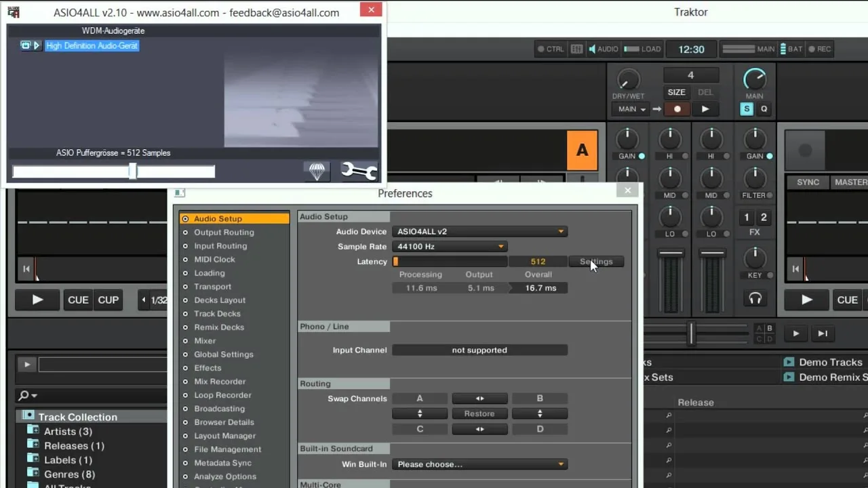Click the Restore swap channels button
This screenshot has width=868, height=488.
point(479,413)
